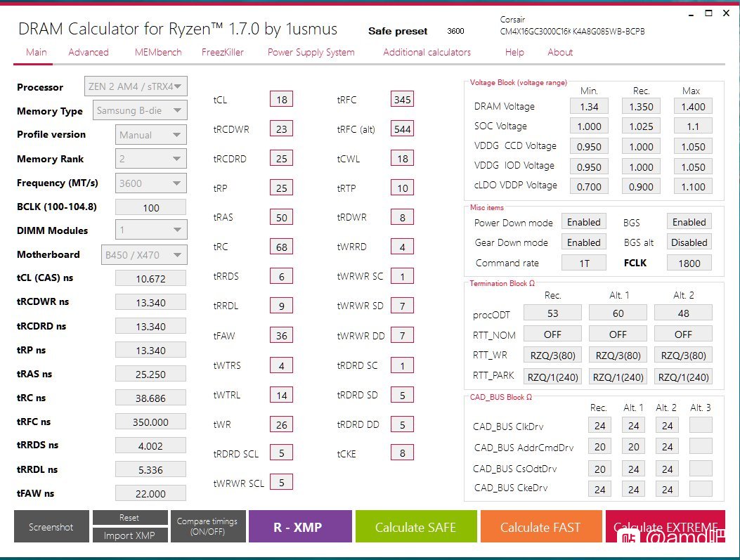Click the Import XMP button
The width and height of the screenshot is (740, 560).
[130, 535]
